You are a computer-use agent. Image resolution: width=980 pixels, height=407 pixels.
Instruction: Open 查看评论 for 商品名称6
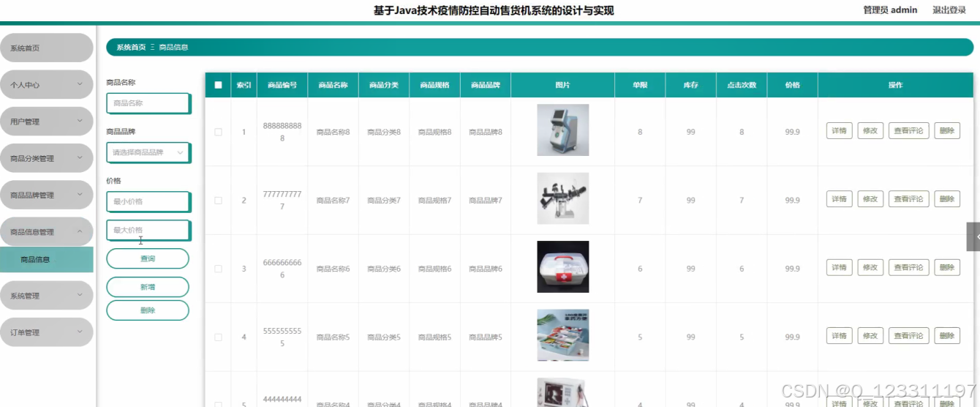coord(909,268)
